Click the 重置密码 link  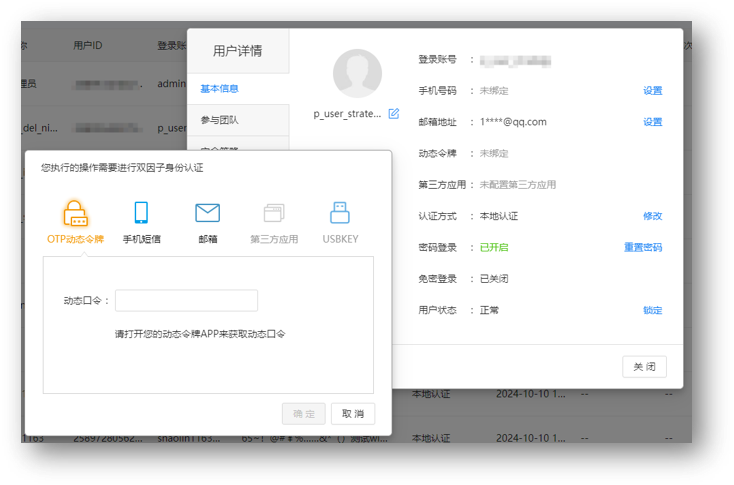coord(643,248)
